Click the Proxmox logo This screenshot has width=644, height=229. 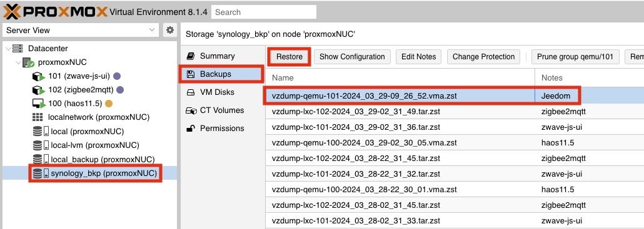click(x=55, y=11)
